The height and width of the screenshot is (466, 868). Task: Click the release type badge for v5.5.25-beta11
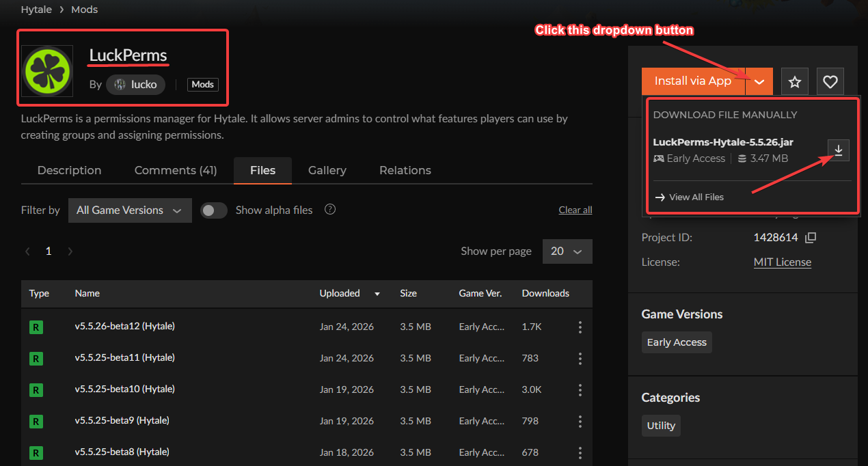pyautogui.click(x=36, y=359)
